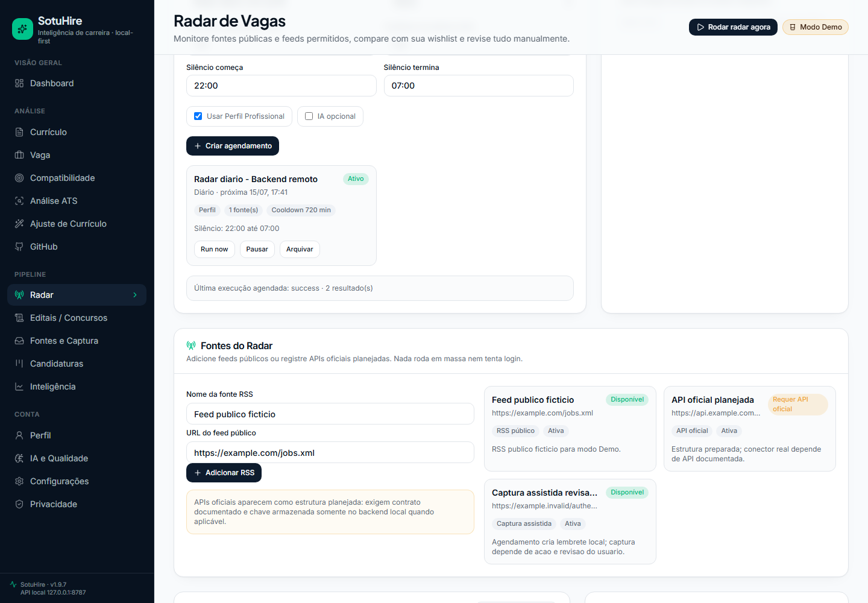Open the Privacidade page
Image resolution: width=868 pixels, height=603 pixels.
(77, 504)
